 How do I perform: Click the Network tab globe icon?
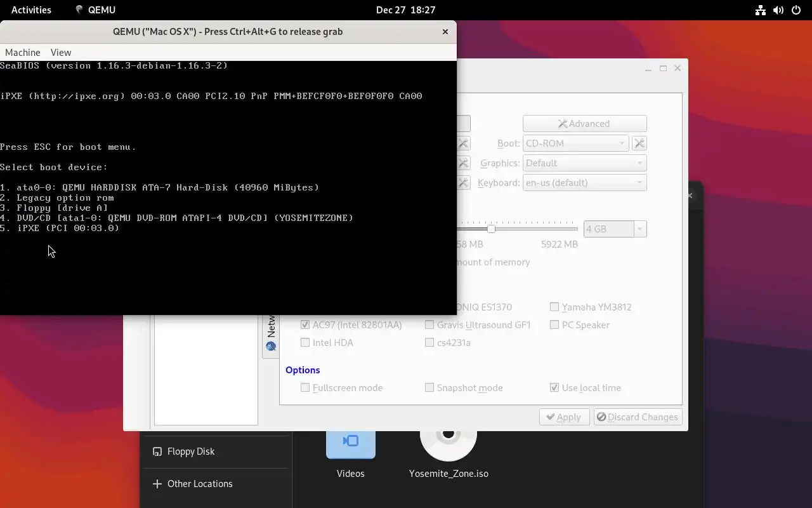pos(271,346)
